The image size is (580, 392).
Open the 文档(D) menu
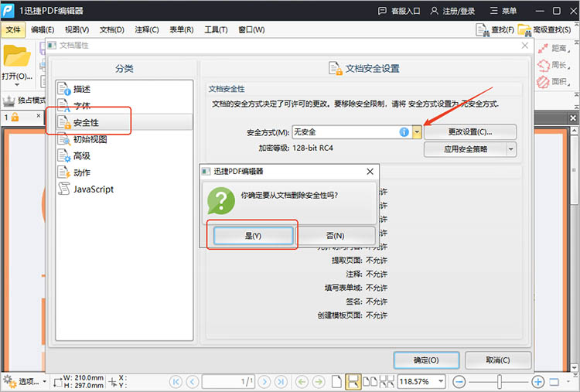[x=111, y=29]
